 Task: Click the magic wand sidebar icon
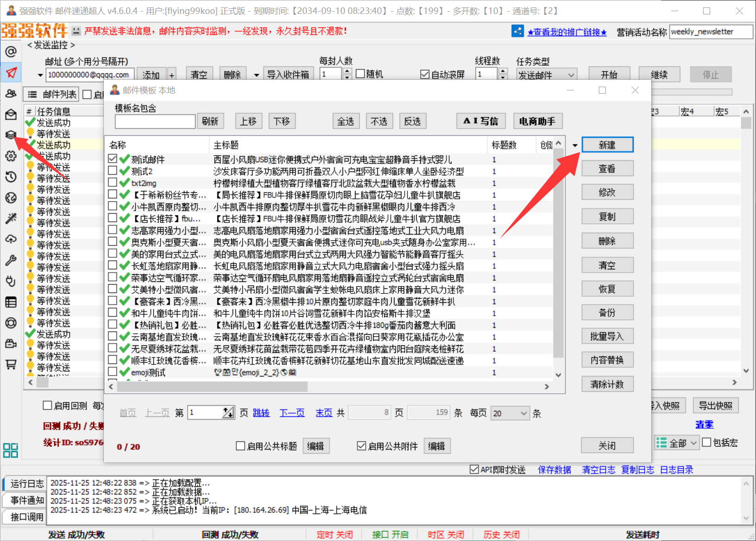[x=11, y=218]
